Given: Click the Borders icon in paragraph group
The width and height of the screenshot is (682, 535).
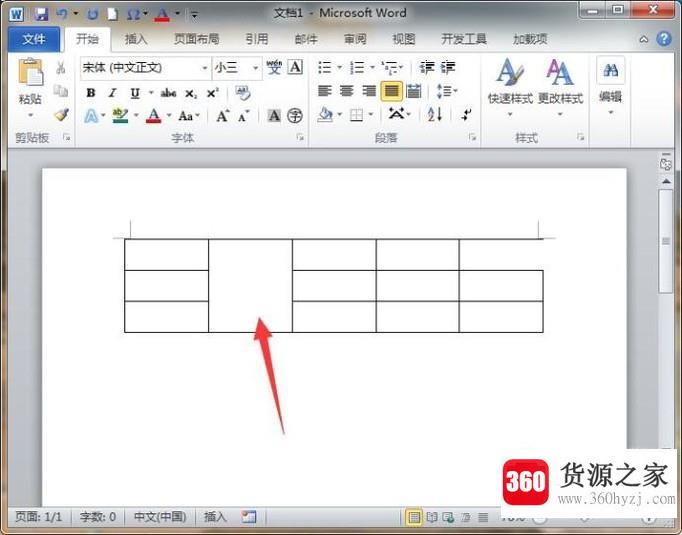Looking at the screenshot, I should [357, 115].
